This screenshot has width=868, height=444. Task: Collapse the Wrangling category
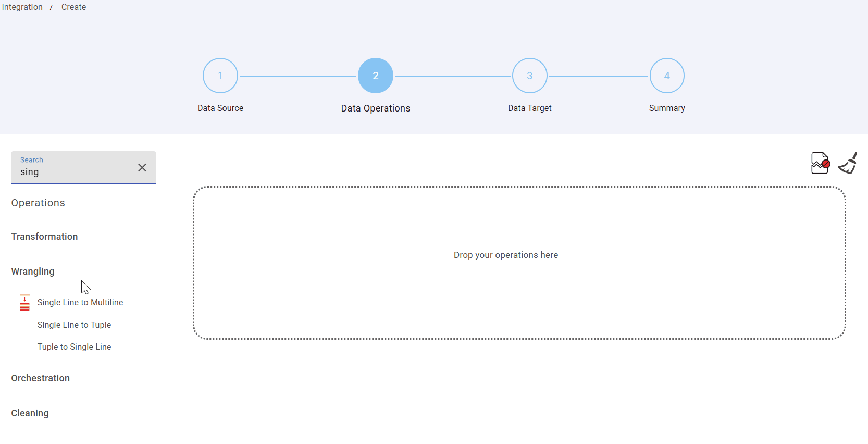click(x=33, y=272)
